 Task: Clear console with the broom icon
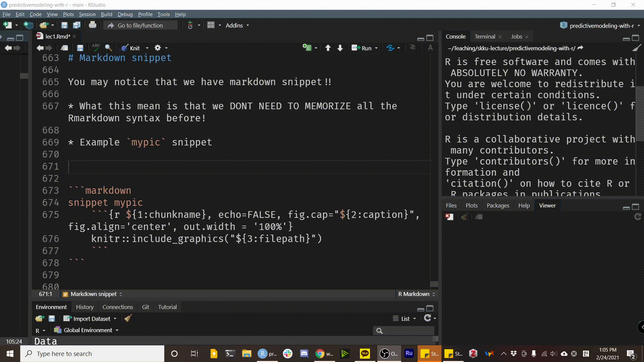point(636,48)
